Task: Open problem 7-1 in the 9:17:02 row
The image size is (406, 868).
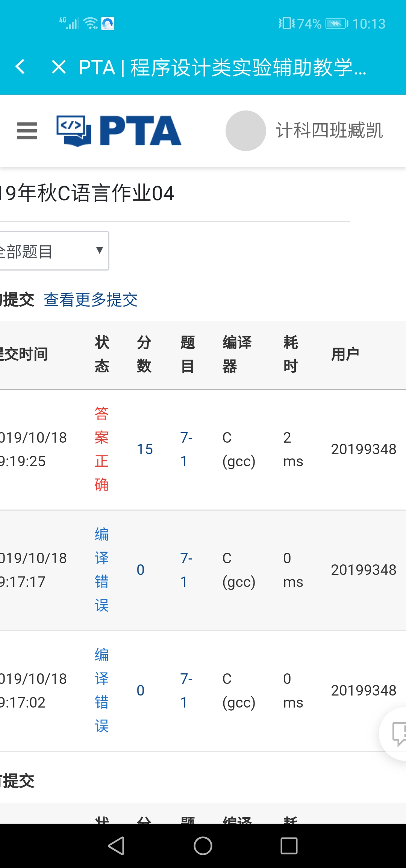Action: [x=186, y=690]
